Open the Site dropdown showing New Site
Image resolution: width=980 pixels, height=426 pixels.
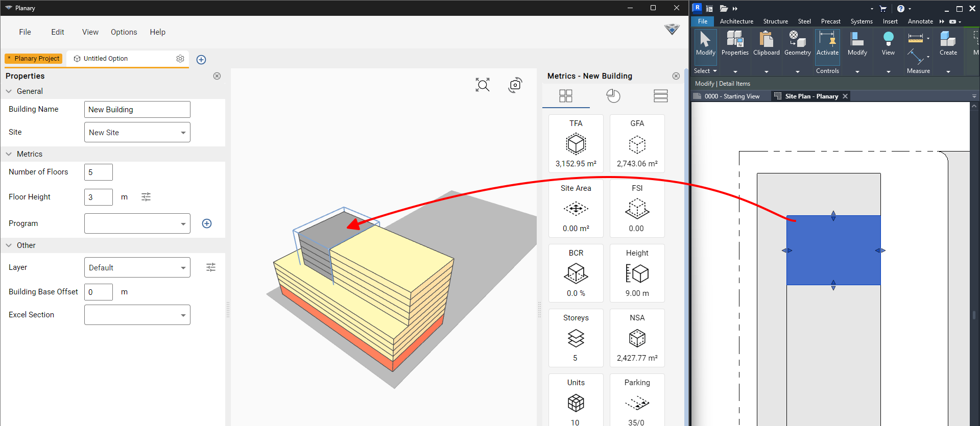click(137, 133)
